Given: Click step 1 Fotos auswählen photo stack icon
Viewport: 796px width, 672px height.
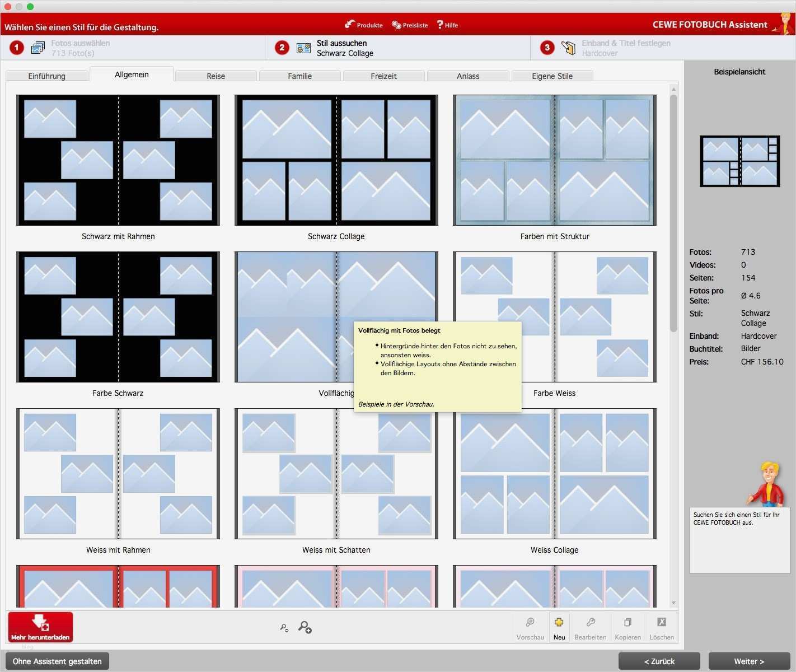Looking at the screenshot, I should point(38,48).
